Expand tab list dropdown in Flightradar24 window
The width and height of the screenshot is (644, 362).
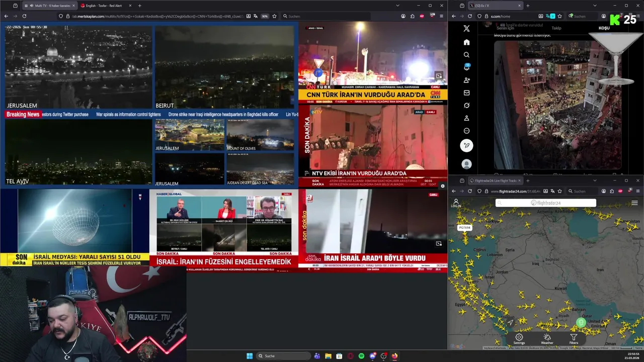(x=595, y=180)
